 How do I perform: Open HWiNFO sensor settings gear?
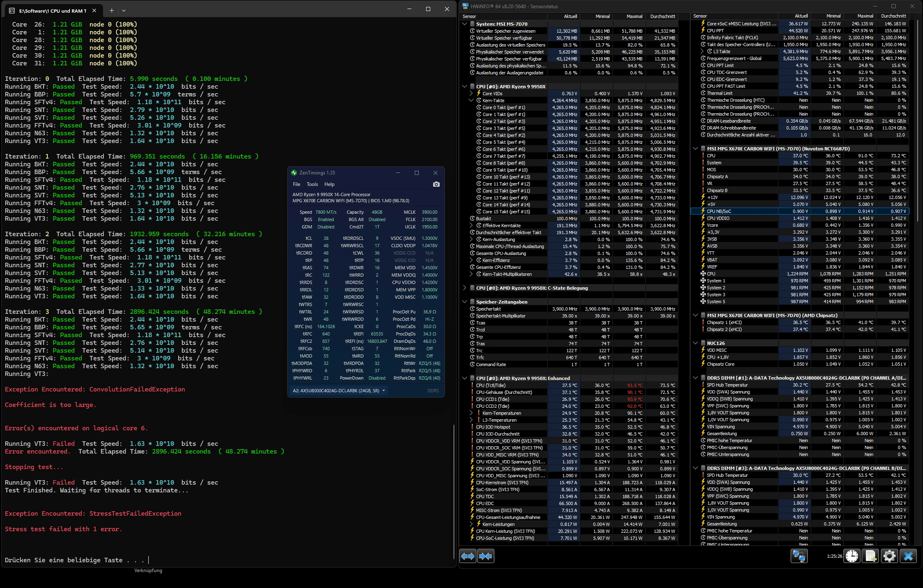tap(889, 556)
